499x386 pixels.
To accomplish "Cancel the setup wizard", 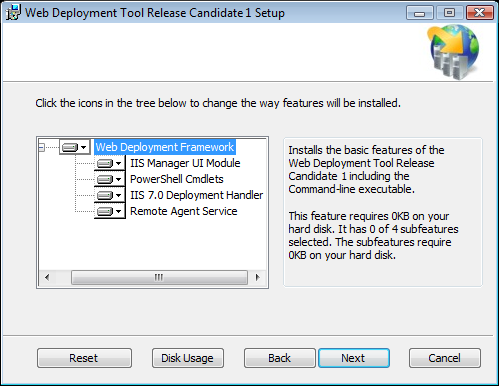I will (445, 358).
